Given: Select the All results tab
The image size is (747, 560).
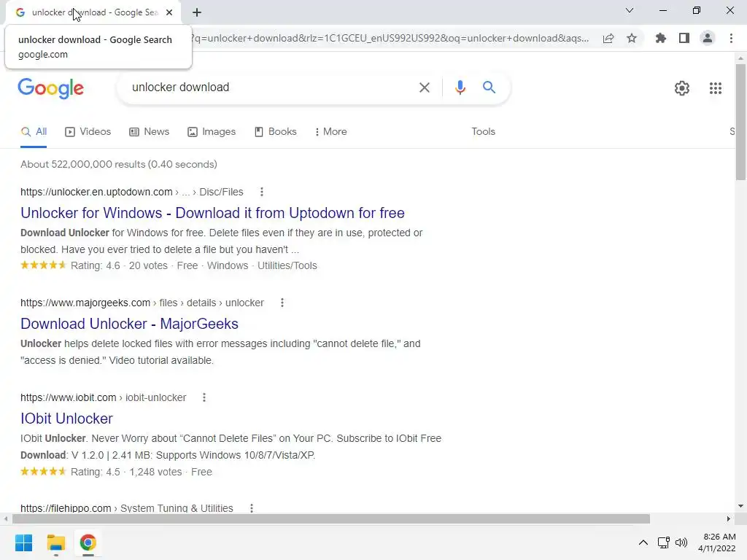Looking at the screenshot, I should click(x=34, y=132).
